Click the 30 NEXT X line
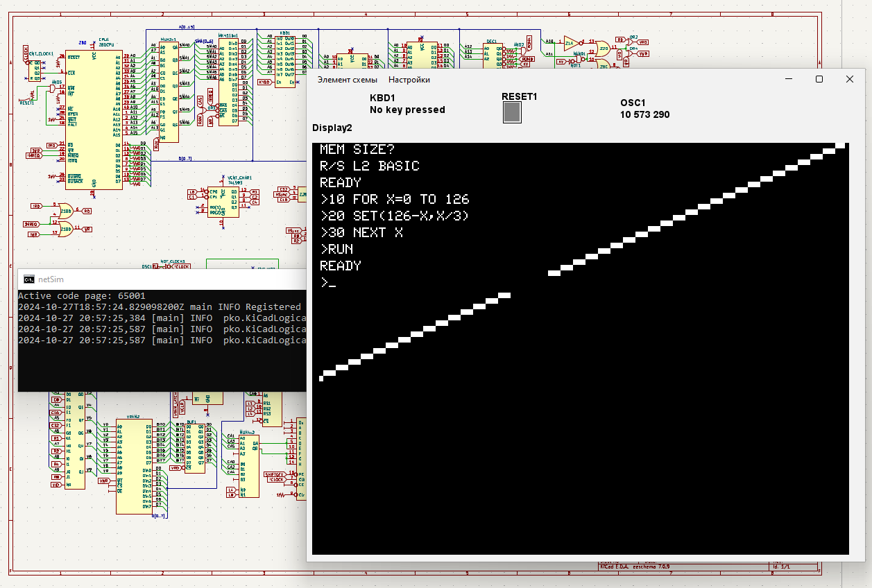 tap(361, 232)
